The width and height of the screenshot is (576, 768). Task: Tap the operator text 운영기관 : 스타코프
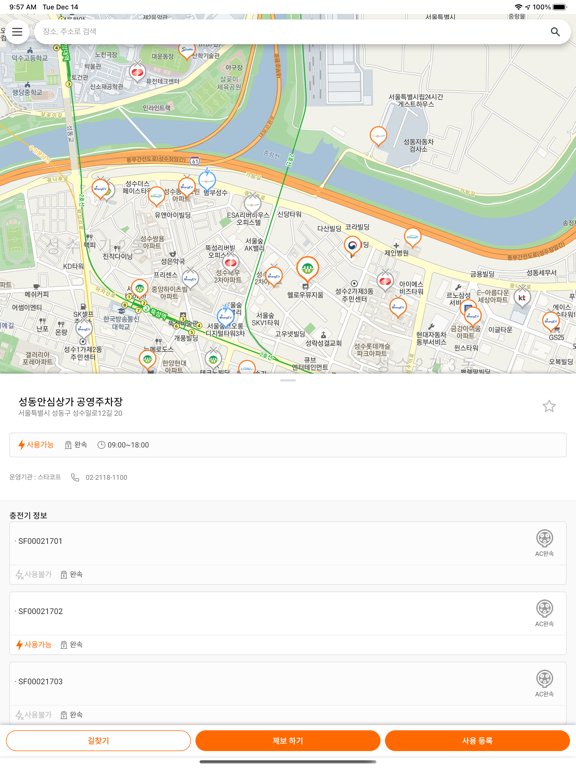(x=35, y=477)
